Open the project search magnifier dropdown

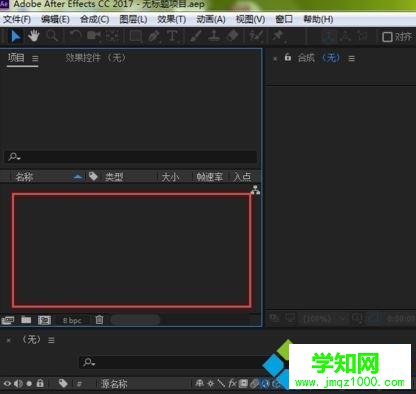point(14,156)
